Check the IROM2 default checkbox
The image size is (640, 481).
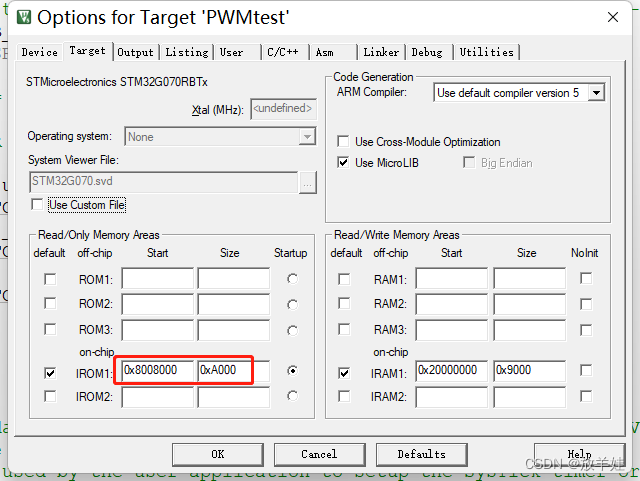point(50,396)
